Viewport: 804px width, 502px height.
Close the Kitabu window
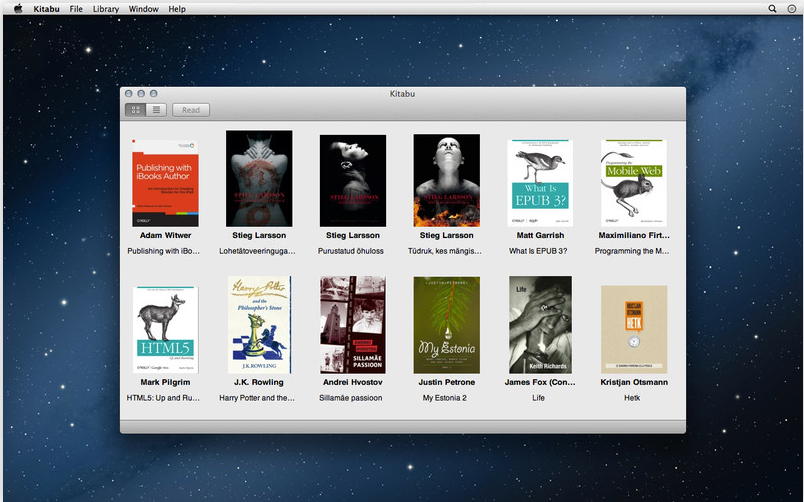tap(129, 93)
